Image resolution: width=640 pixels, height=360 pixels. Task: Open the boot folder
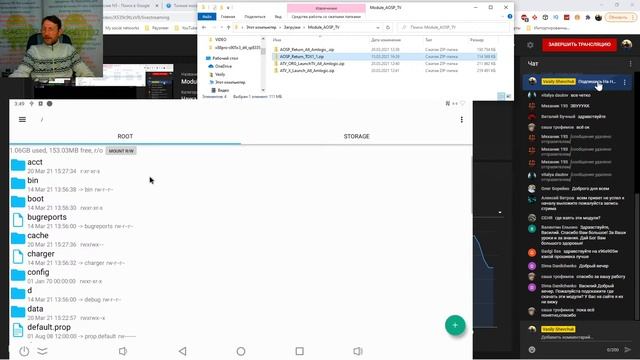241,202
